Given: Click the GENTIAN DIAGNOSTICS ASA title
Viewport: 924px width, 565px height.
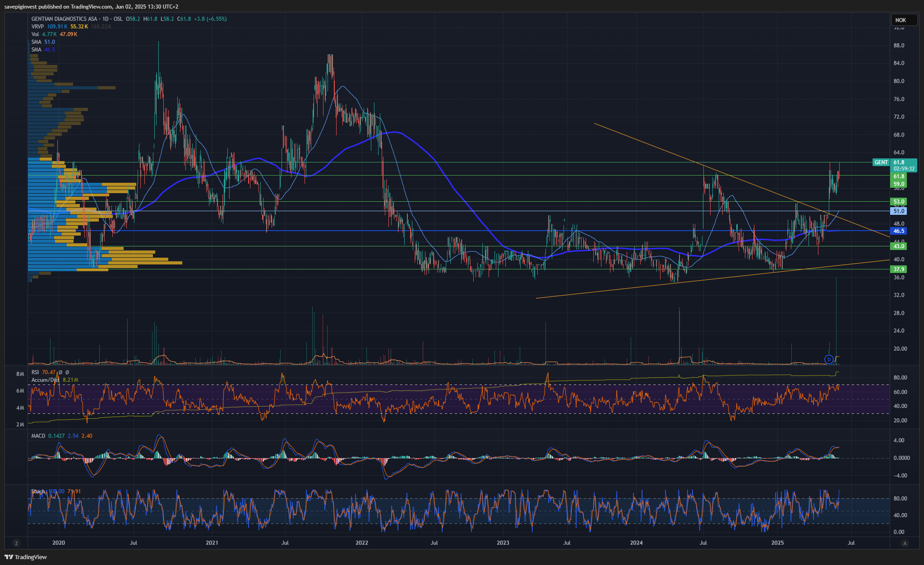Looking at the screenshot, I should pyautogui.click(x=64, y=19).
